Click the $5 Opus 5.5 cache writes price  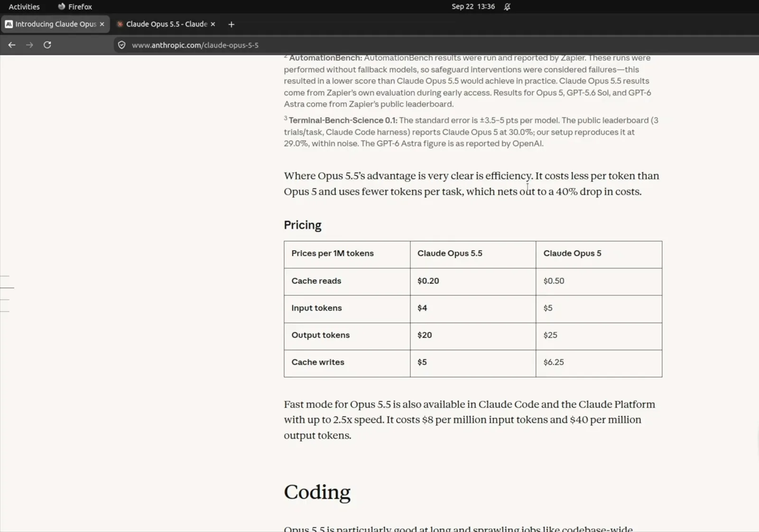pos(422,362)
